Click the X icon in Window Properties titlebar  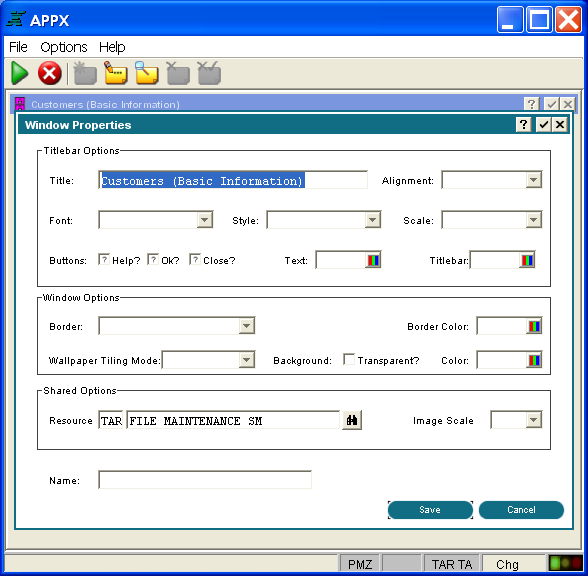pyautogui.click(x=560, y=124)
